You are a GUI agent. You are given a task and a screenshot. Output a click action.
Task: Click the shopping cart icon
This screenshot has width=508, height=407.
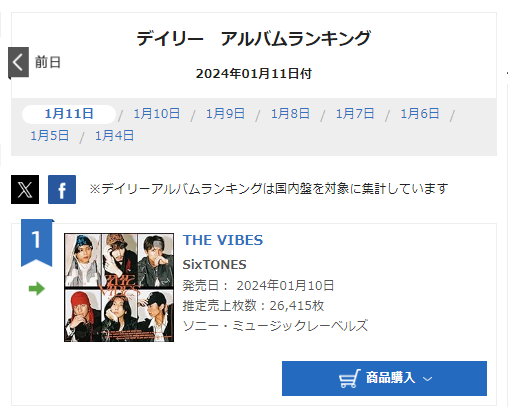[x=349, y=378]
